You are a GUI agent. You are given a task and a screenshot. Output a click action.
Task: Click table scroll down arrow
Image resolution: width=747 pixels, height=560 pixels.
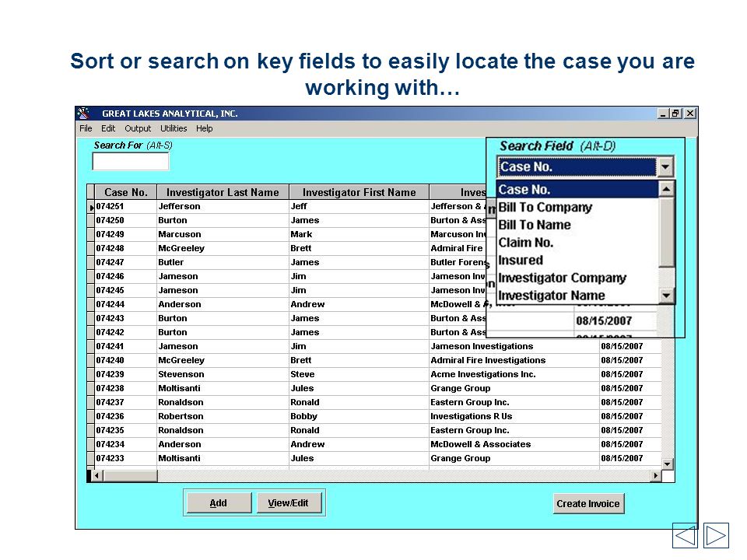pyautogui.click(x=668, y=464)
